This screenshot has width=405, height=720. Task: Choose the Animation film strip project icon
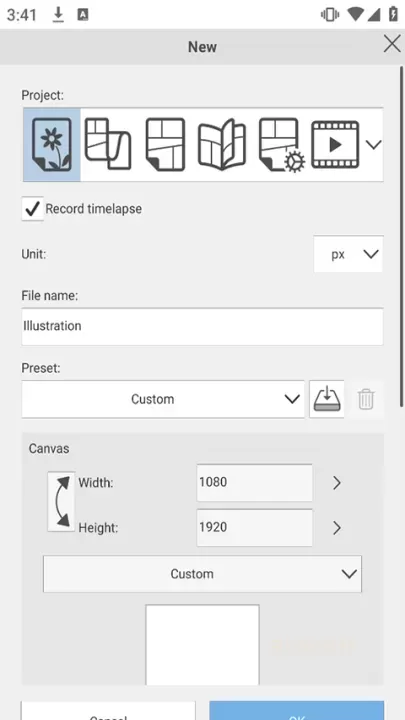coord(335,145)
